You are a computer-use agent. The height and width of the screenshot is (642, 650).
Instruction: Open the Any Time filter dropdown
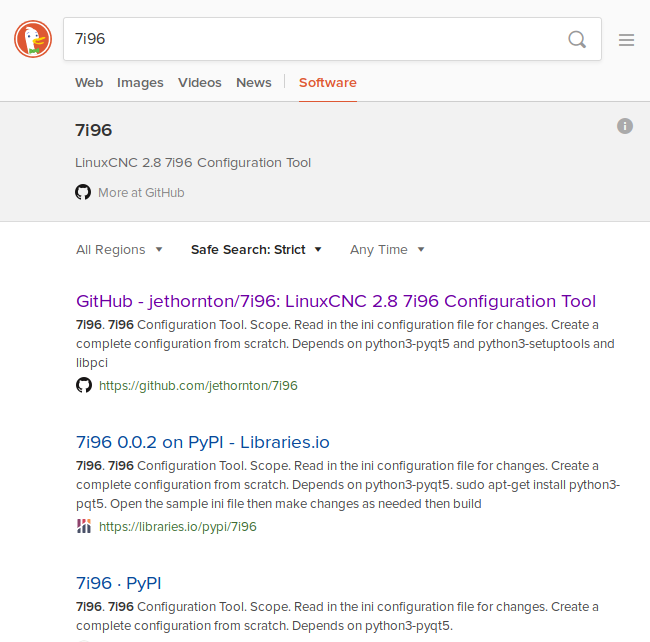click(x=387, y=250)
